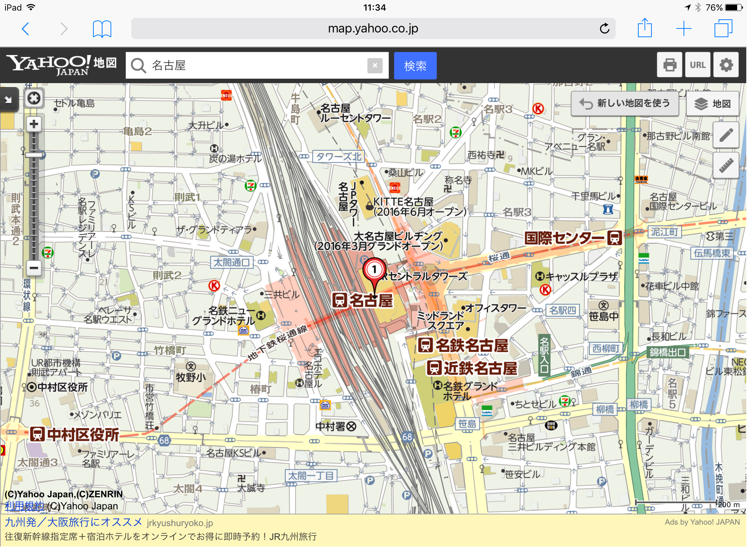
Task: Clear the search text with X button
Action: 375,66
